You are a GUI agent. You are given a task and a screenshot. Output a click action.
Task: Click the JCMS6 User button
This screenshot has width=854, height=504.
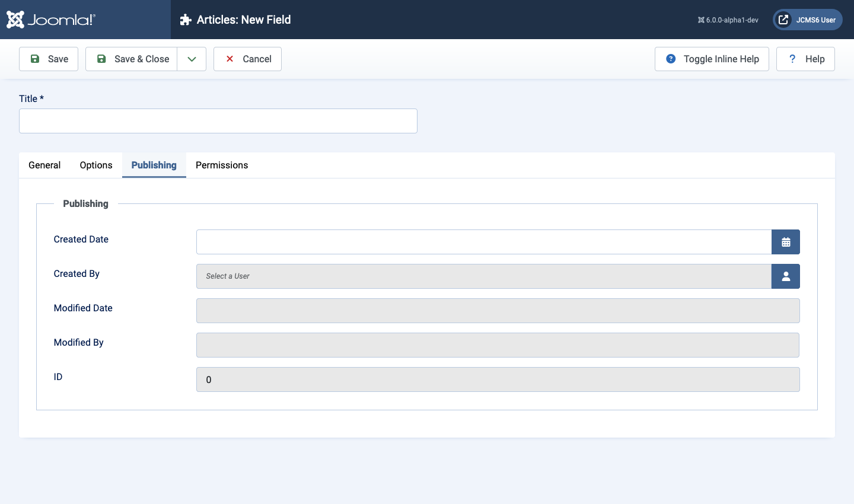pyautogui.click(x=807, y=19)
